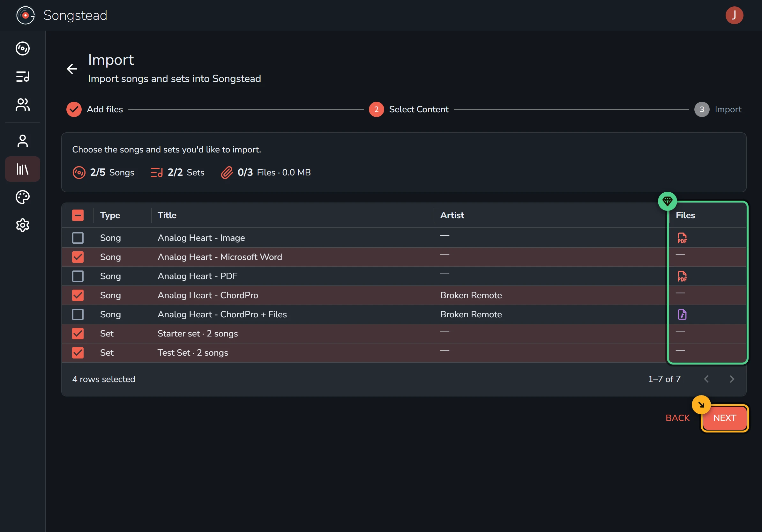Uncheck the Analog Heart - Microsoft Word checkbox
Viewport: 762px width, 532px height.
click(78, 257)
